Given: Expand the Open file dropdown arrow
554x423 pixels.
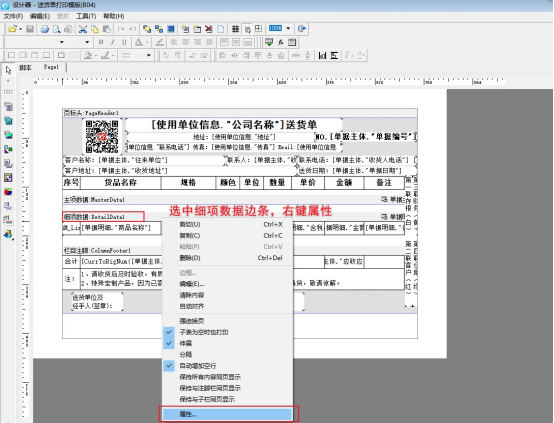Looking at the screenshot, I should click(x=20, y=29).
